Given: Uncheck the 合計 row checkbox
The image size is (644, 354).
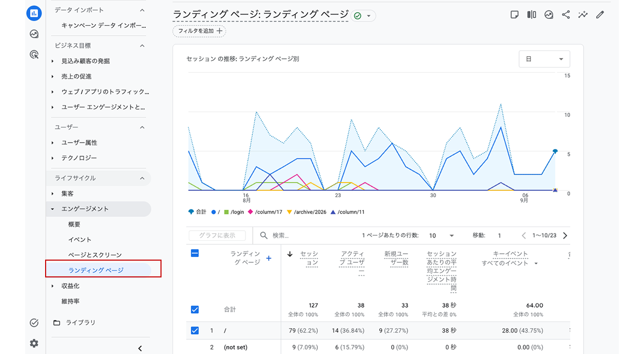Looking at the screenshot, I should coord(195,309).
